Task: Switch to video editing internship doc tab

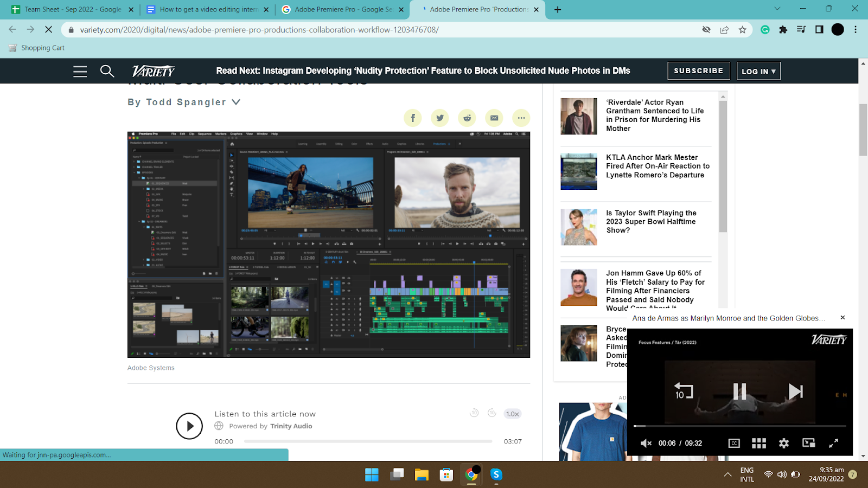Action: click(208, 10)
